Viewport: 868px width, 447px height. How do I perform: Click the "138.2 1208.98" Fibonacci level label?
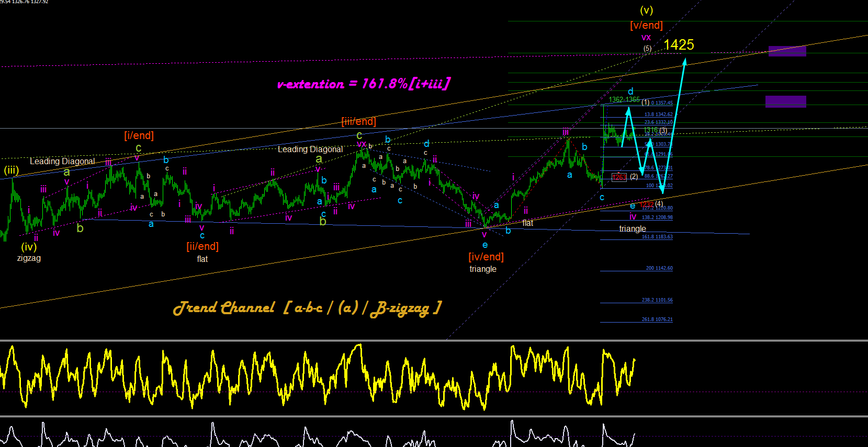(x=658, y=217)
